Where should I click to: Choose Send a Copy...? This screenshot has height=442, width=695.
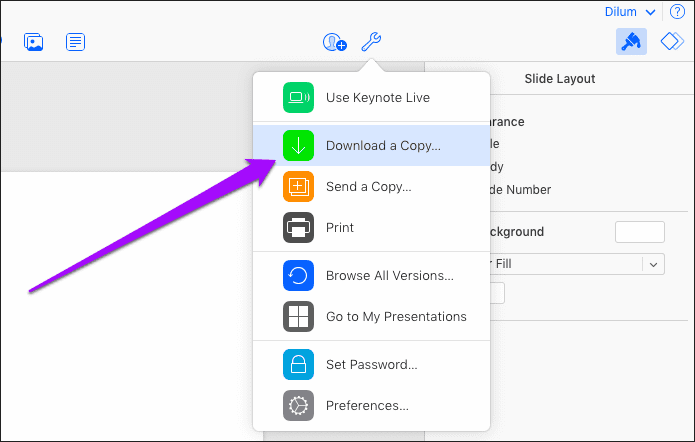point(371,187)
